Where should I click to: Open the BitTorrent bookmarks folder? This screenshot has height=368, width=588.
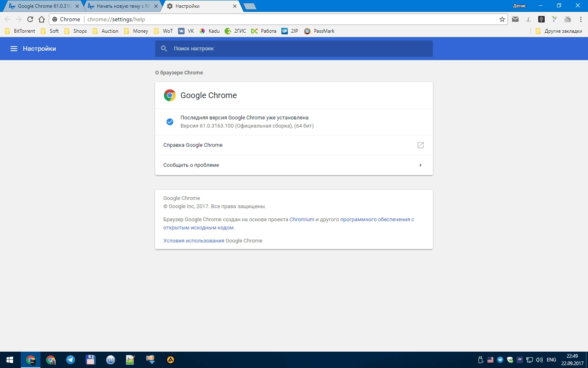[20, 31]
